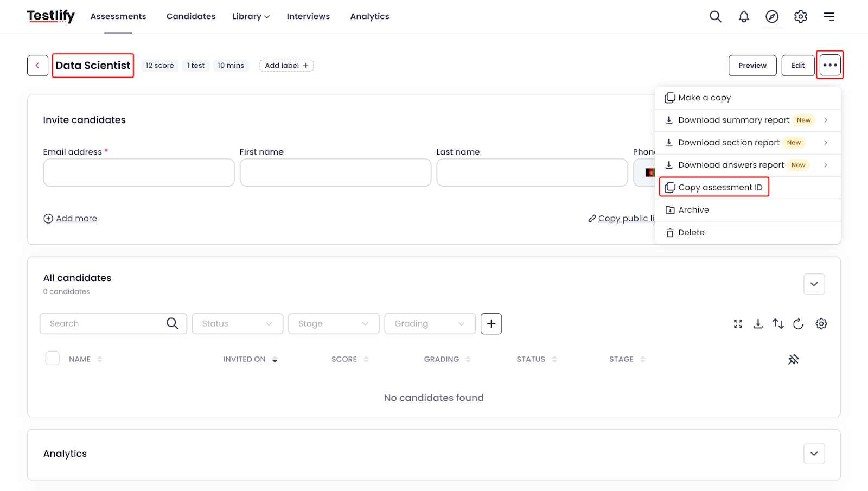The height and width of the screenshot is (491, 868).
Task: Open the notifications bell
Action: [x=744, y=16]
